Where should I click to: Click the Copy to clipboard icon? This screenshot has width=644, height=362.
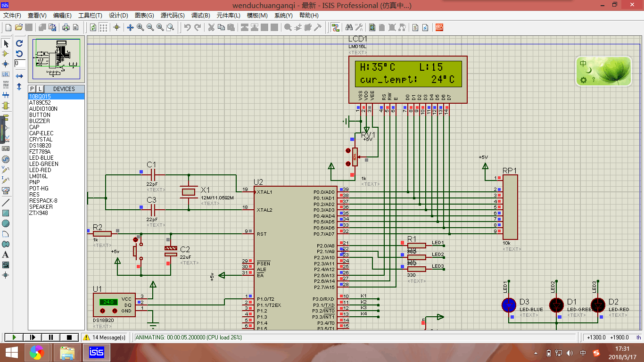tap(221, 27)
